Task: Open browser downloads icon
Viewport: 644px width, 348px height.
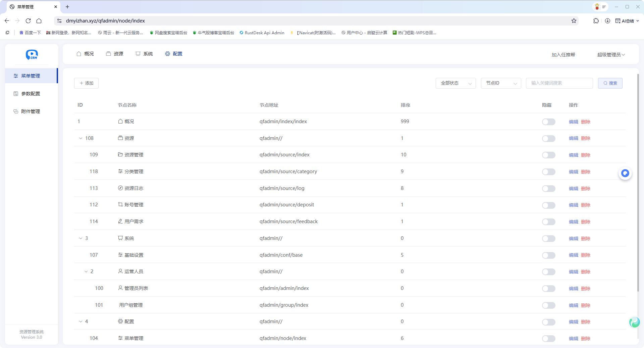Action: click(607, 21)
